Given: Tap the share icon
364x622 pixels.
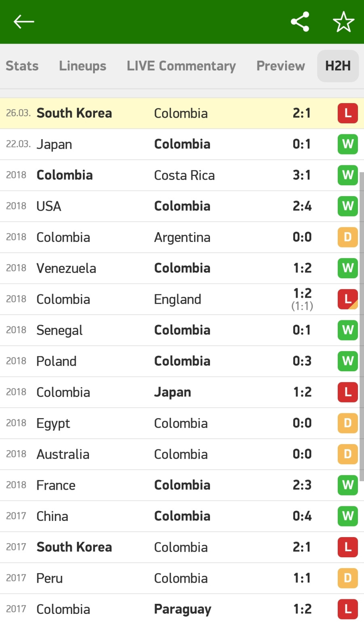Looking at the screenshot, I should (300, 22).
